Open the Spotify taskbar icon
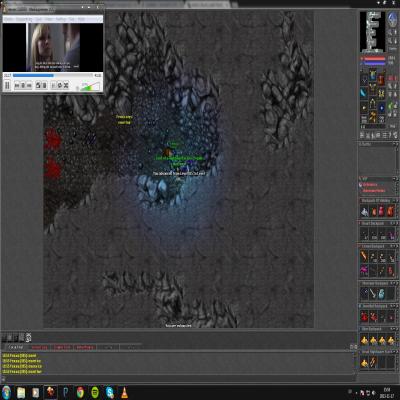 95,393
